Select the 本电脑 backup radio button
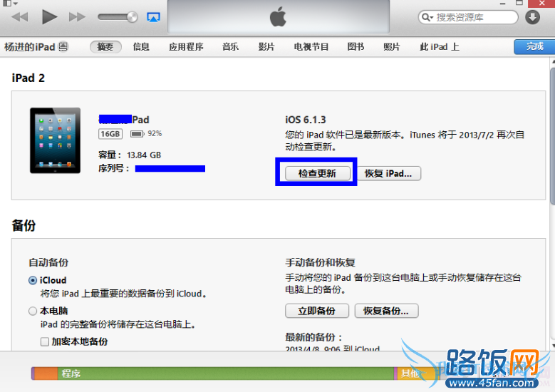 [33, 311]
